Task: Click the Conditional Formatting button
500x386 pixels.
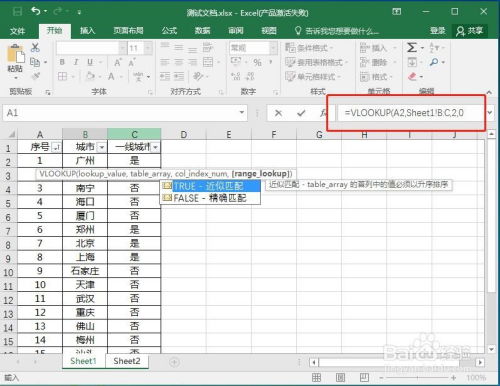Action: [x=309, y=48]
